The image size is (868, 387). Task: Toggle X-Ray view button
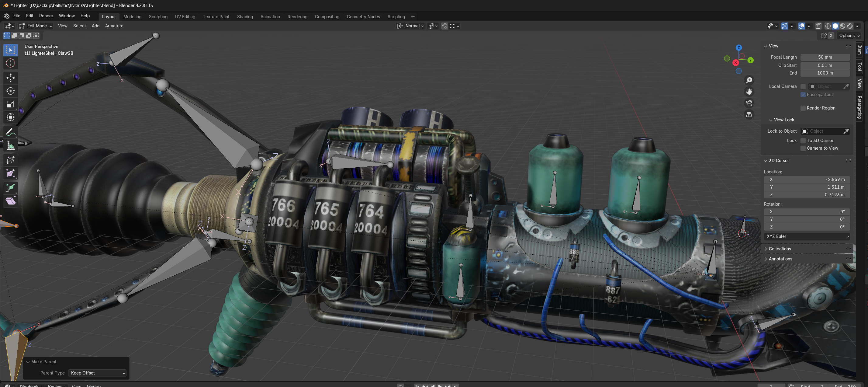[818, 26]
